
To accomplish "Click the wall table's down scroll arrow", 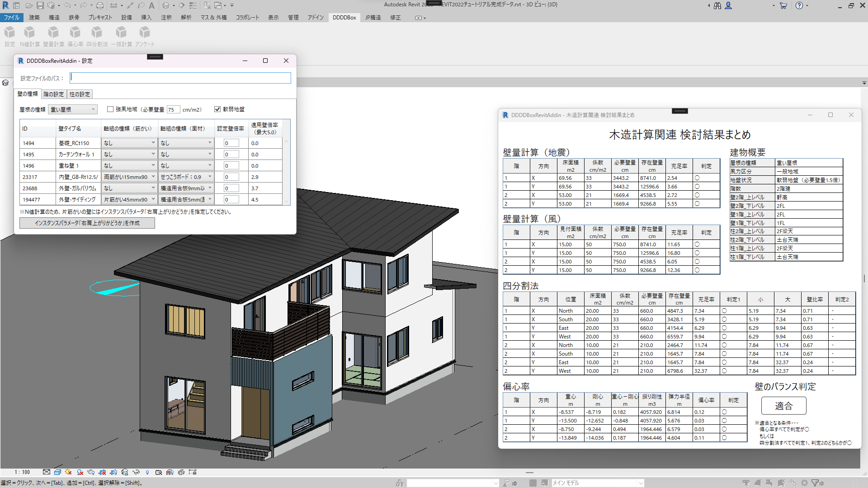I will point(286,201).
